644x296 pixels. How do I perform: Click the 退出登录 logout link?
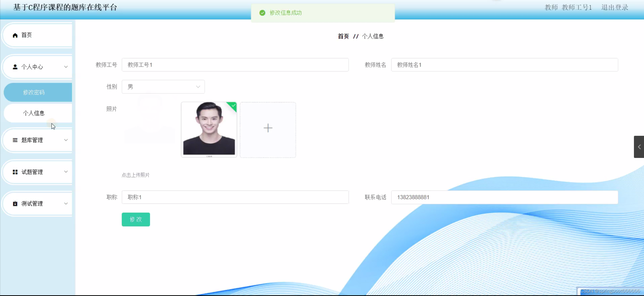pyautogui.click(x=615, y=8)
